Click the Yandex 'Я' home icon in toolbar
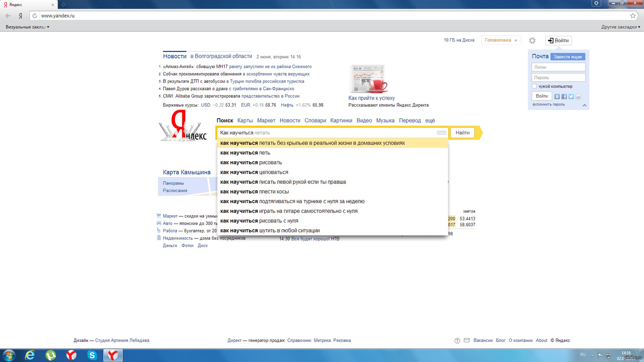This screenshot has width=644, height=362. pos(21,16)
